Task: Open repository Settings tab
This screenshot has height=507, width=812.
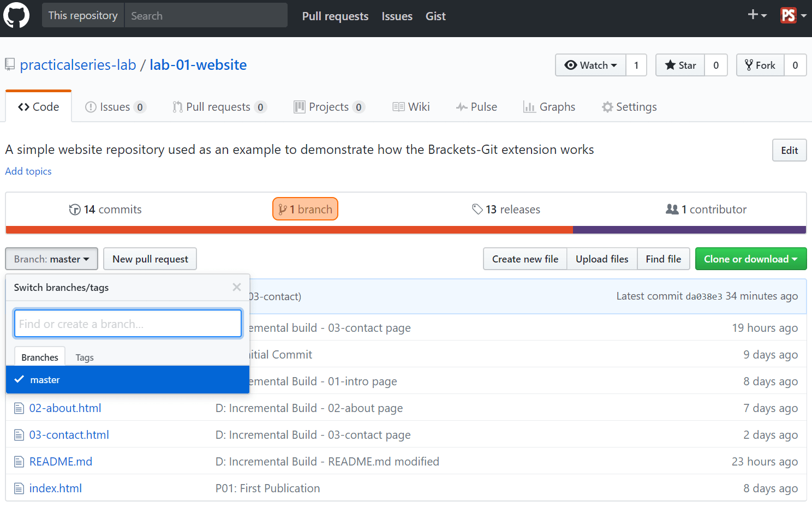Action: (629, 107)
